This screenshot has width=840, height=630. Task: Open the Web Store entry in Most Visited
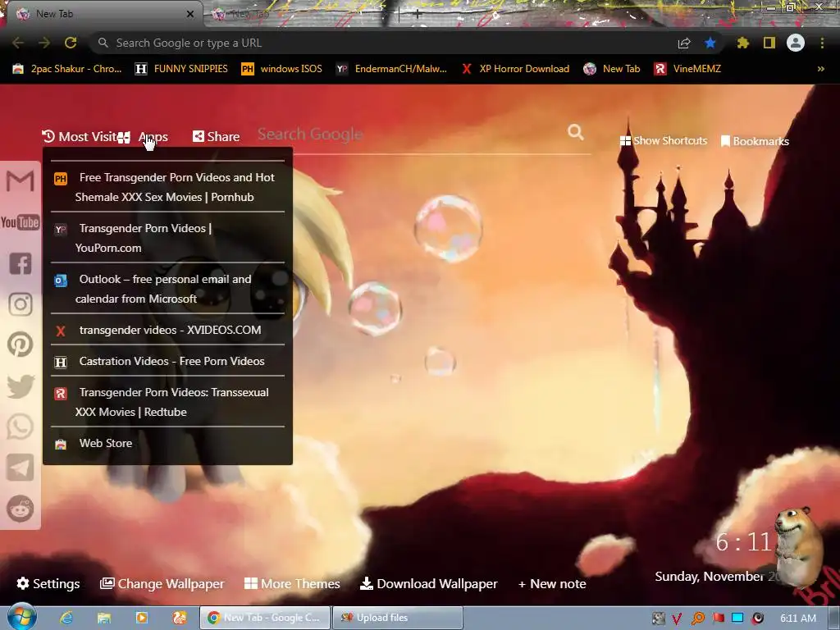point(167,443)
